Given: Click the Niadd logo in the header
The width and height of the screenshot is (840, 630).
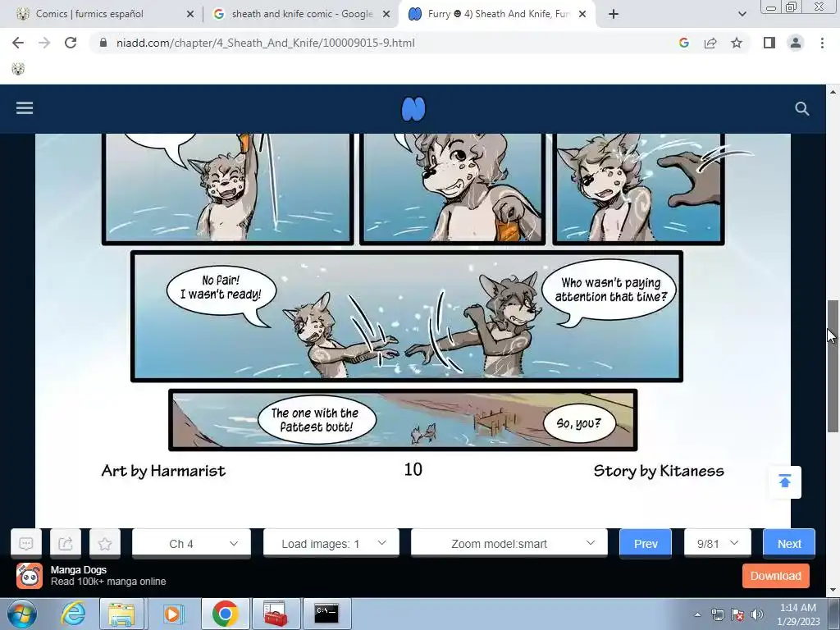Looking at the screenshot, I should (x=413, y=109).
